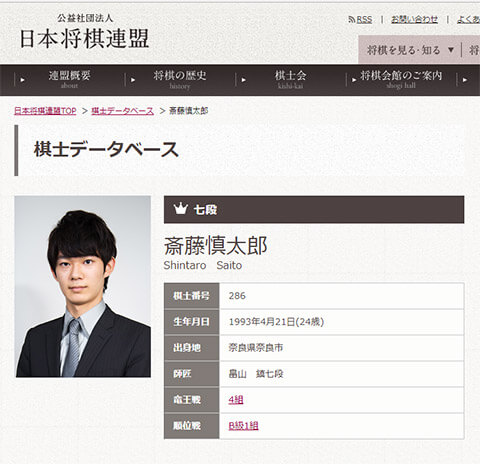This screenshot has height=464, width=480.
Task: Open 棋士データベース breadcrumb link
Action: click(x=123, y=111)
